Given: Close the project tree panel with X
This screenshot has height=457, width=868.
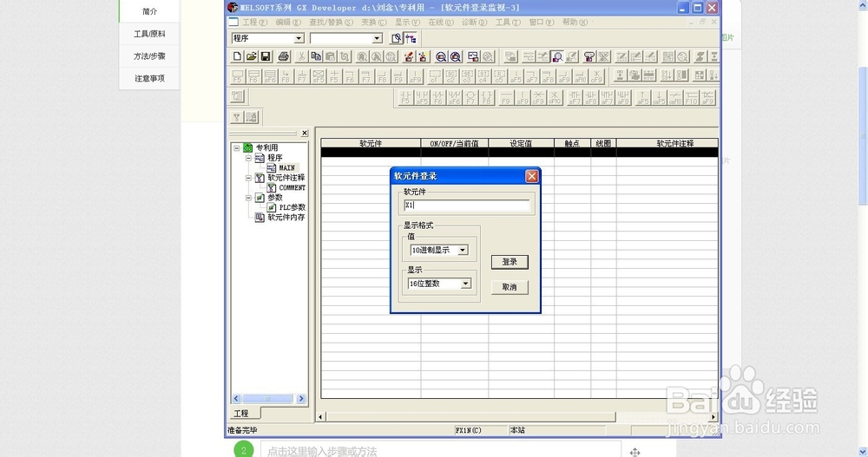Looking at the screenshot, I should pyautogui.click(x=305, y=133).
